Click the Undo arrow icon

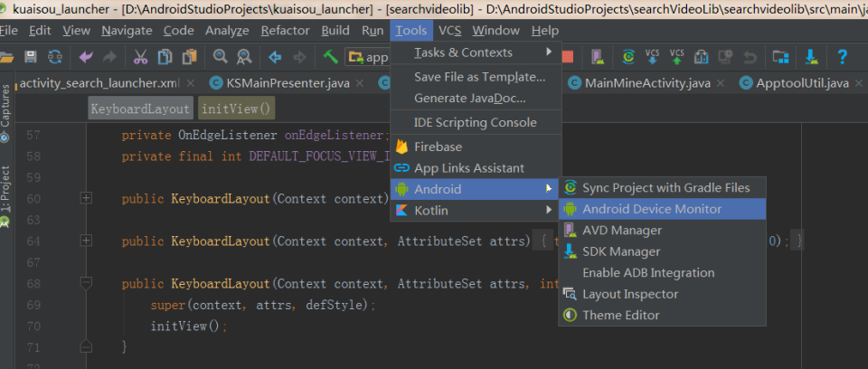point(86,56)
